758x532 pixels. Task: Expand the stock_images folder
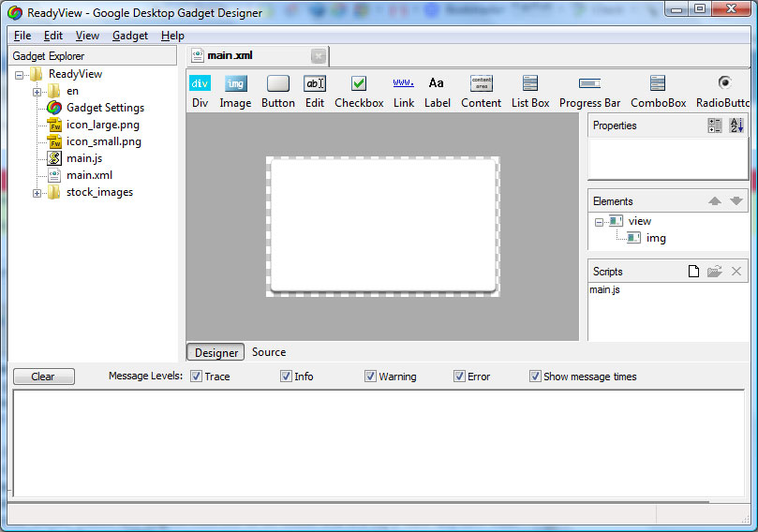click(37, 193)
